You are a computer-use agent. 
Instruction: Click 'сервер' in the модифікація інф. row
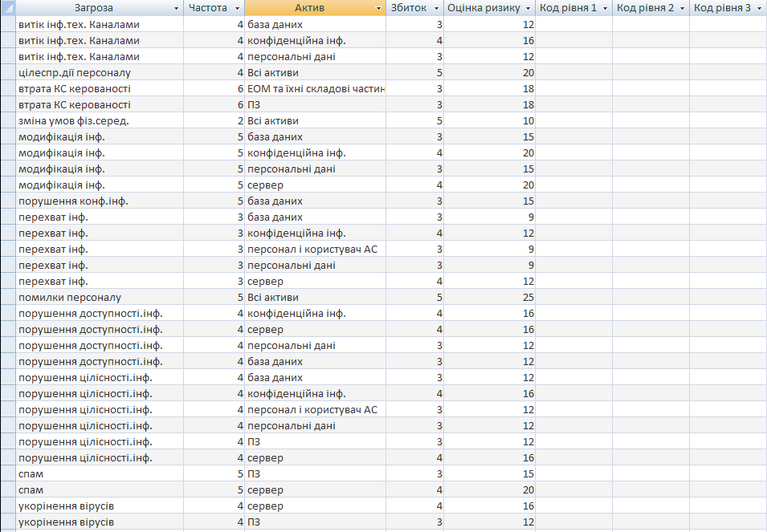click(x=315, y=185)
